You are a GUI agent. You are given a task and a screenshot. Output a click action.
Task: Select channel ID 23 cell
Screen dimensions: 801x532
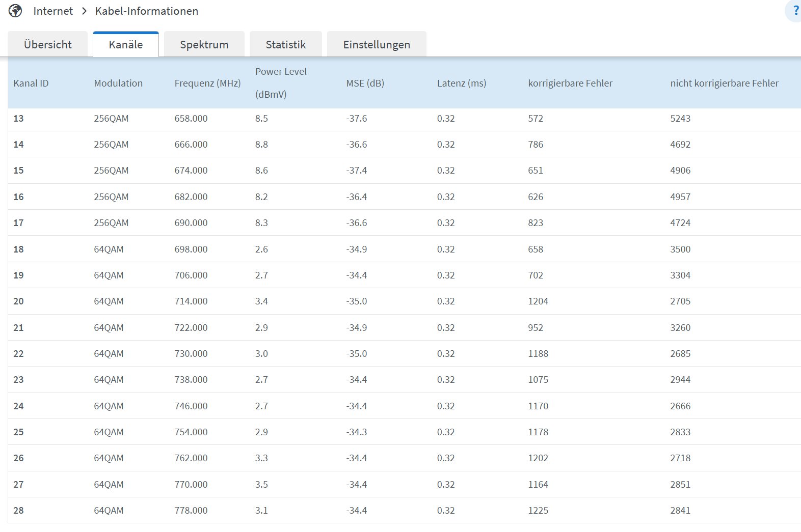point(18,380)
